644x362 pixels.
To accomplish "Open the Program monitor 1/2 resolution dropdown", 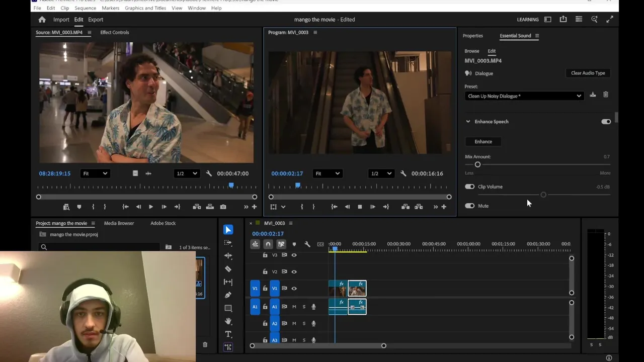I will coord(381,173).
